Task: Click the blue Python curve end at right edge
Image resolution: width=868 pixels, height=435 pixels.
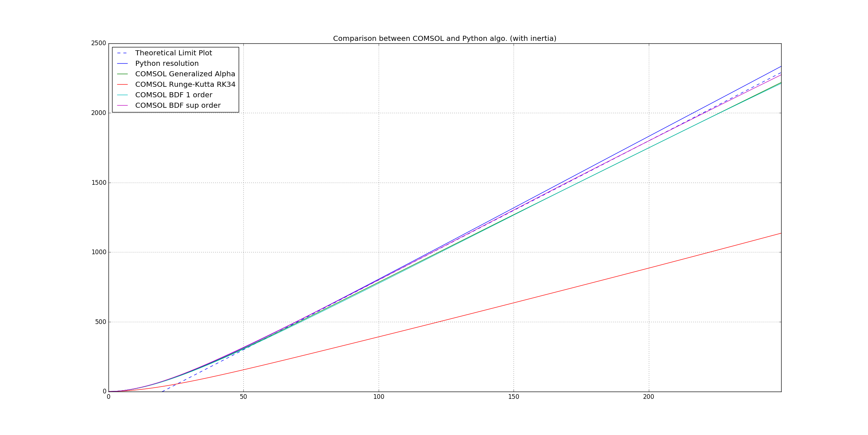Action: 780,67
